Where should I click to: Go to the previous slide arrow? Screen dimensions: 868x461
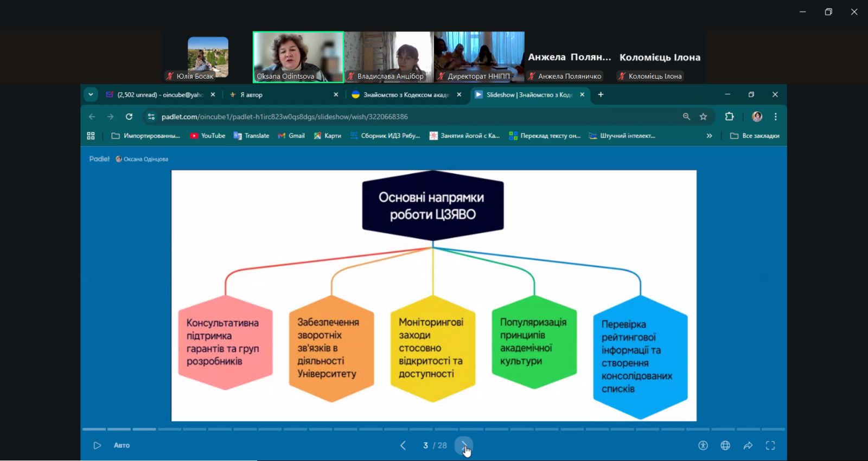(403, 445)
